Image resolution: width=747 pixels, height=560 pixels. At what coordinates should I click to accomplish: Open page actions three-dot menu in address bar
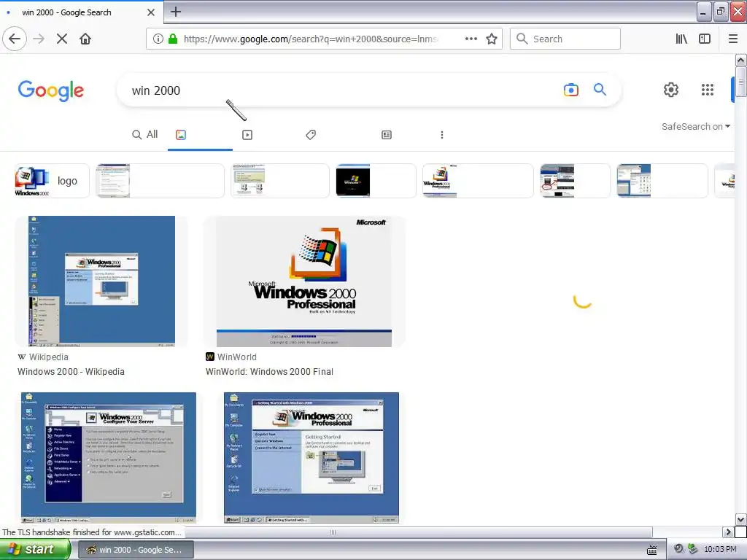point(471,39)
